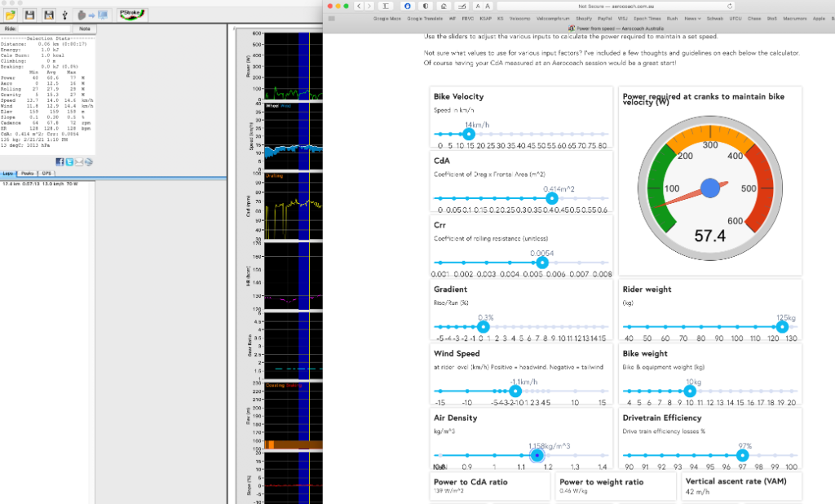The height and width of the screenshot is (504, 835).
Task: Email the ride using the envelope icon
Action: tap(79, 161)
